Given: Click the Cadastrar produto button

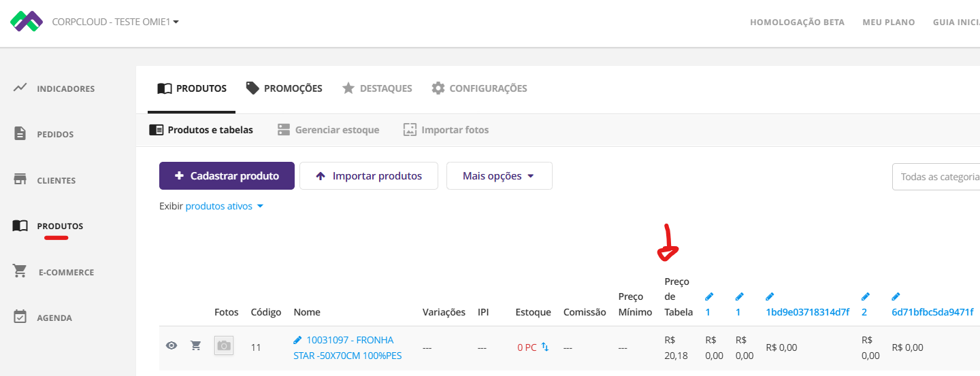Looking at the screenshot, I should (x=227, y=175).
